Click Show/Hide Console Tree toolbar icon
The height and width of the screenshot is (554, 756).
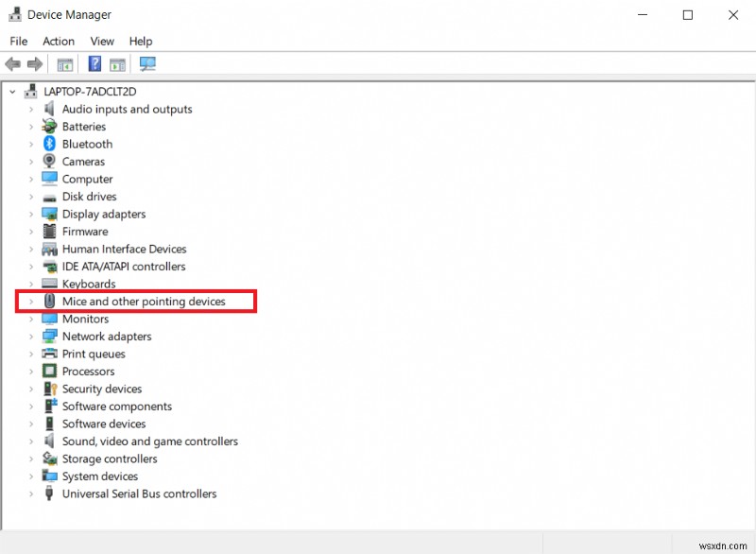pos(64,64)
